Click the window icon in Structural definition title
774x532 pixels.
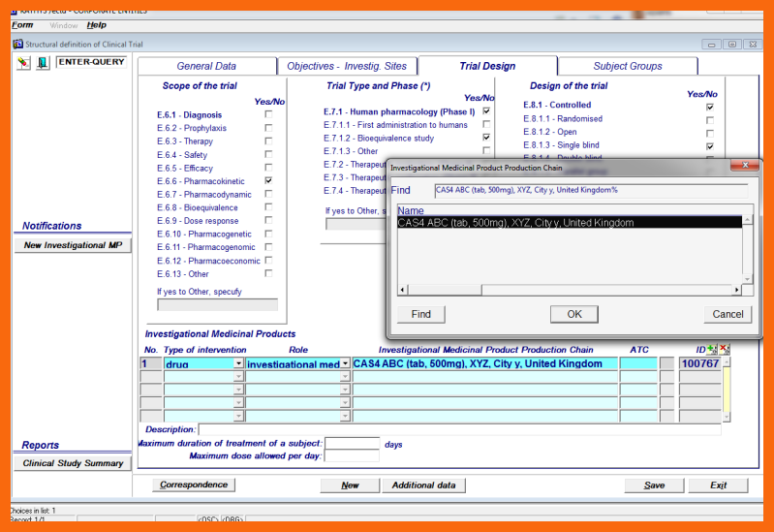[18, 44]
